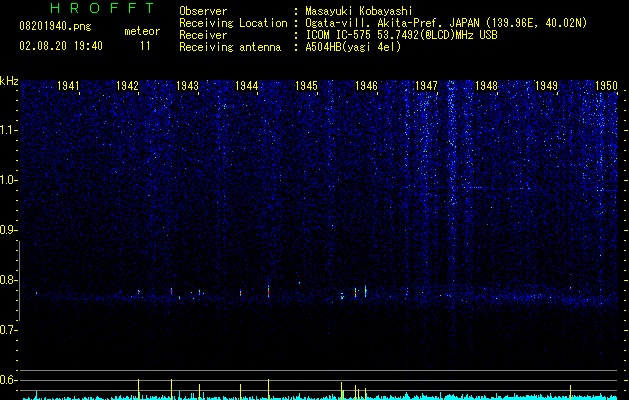
Task: Click the 1948 time axis marker
Action: (487, 86)
